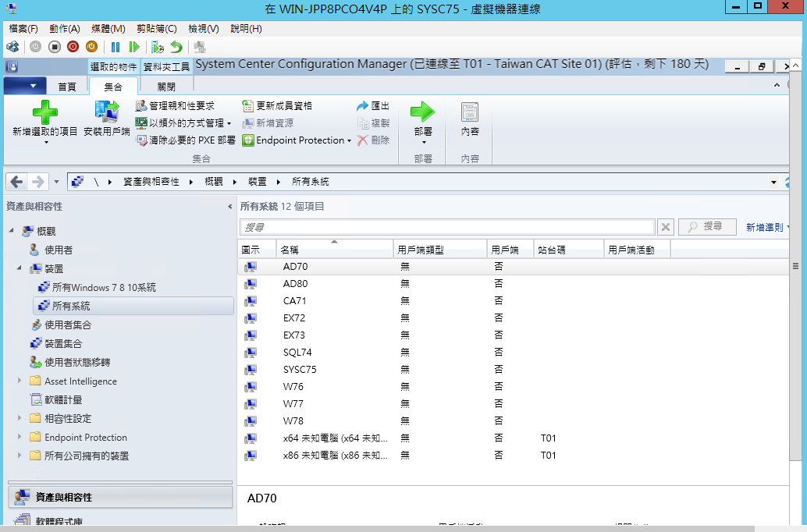Viewport: 807px width, 532px height.
Task: Click the green Reset VM play icon
Action: click(134, 47)
